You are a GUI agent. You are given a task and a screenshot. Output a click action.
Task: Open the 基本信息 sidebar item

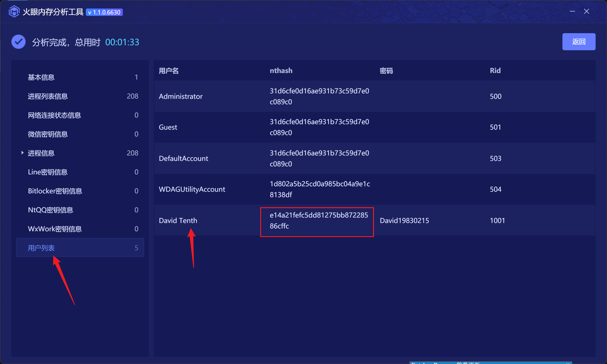pyautogui.click(x=41, y=77)
